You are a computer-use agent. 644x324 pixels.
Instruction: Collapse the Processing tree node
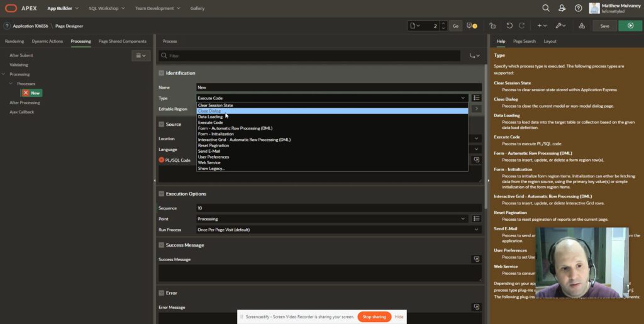click(4, 74)
